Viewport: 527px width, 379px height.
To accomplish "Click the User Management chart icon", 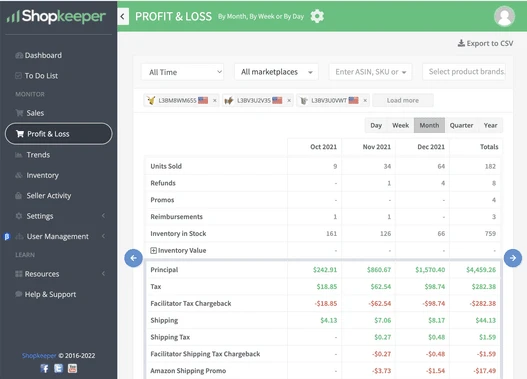I will [19, 237].
